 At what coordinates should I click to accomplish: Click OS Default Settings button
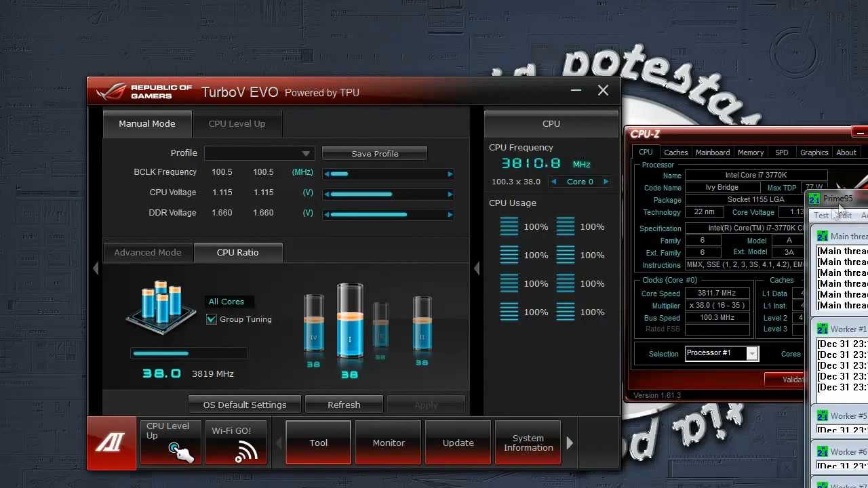pyautogui.click(x=245, y=405)
